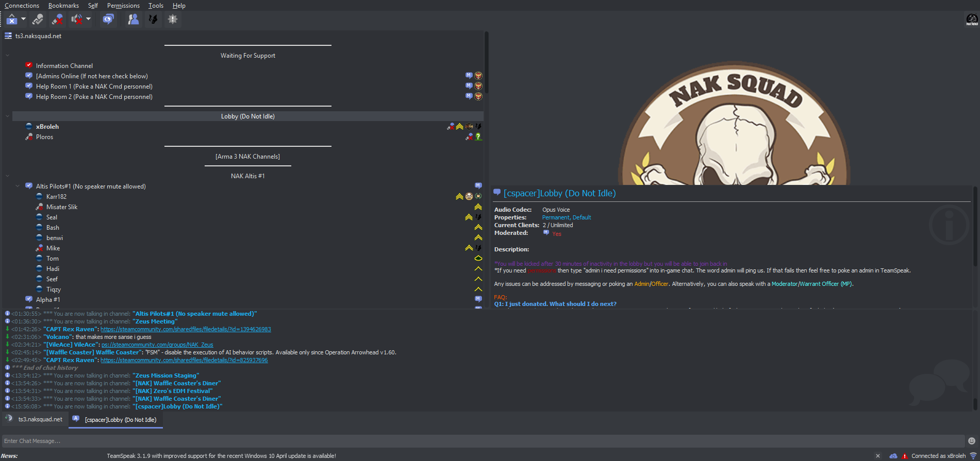This screenshot has height=461, width=980.
Task: Open the Self menu
Action: (93, 6)
